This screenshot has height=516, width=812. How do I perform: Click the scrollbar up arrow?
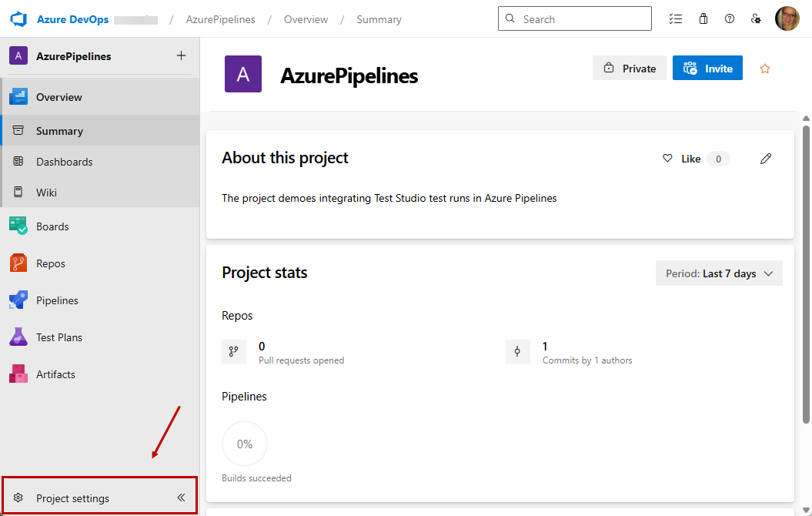[x=807, y=118]
